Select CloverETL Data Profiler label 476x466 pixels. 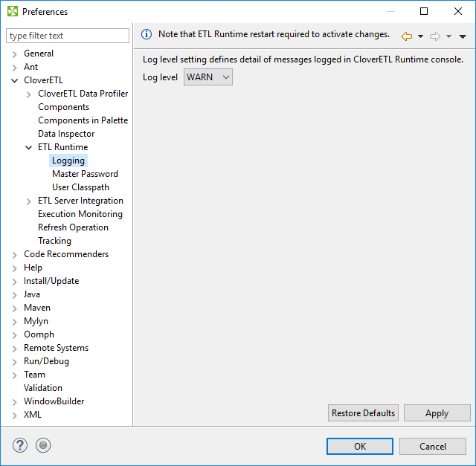pos(83,94)
